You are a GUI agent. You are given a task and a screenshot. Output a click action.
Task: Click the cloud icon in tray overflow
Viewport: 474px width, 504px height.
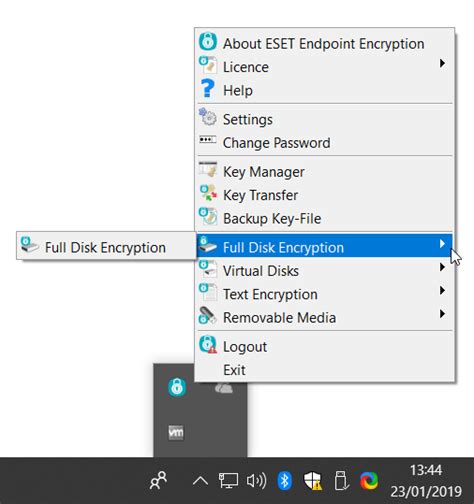tap(224, 388)
